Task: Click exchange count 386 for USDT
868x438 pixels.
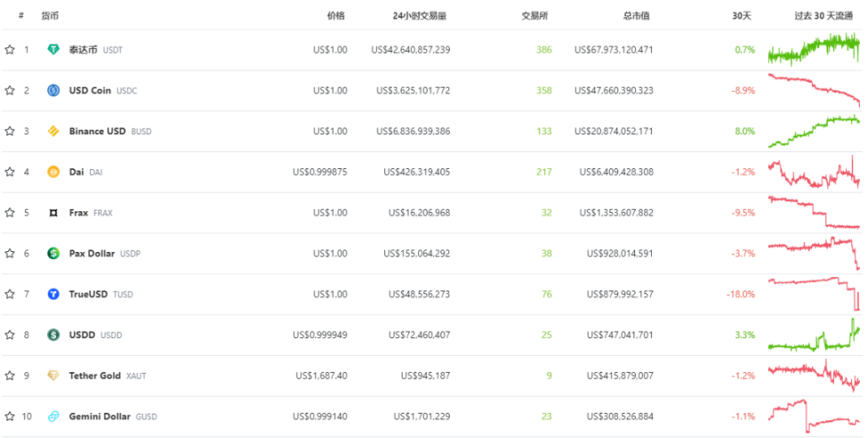Action: 544,50
